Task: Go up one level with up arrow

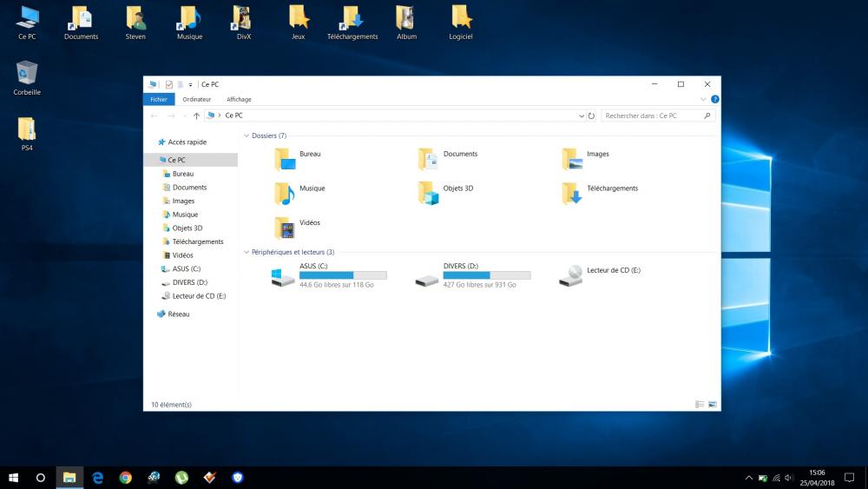Action: pyautogui.click(x=196, y=116)
